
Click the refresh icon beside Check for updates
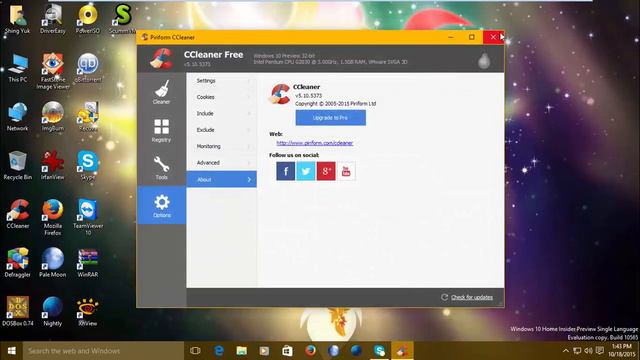(444, 297)
